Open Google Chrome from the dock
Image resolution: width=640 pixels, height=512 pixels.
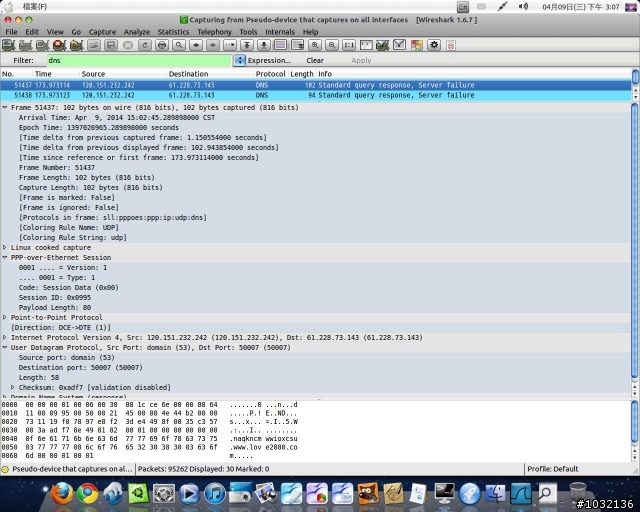[88, 493]
